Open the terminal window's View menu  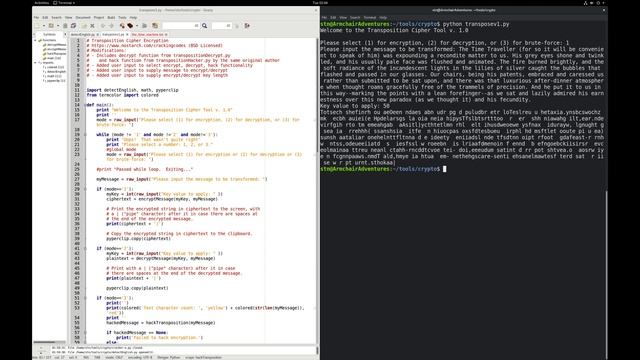343,18
